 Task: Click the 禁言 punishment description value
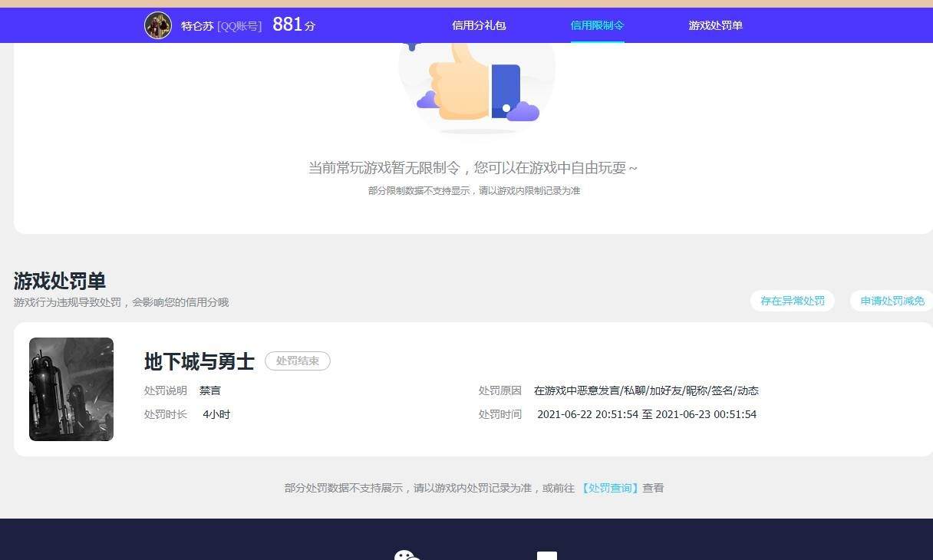click(210, 390)
